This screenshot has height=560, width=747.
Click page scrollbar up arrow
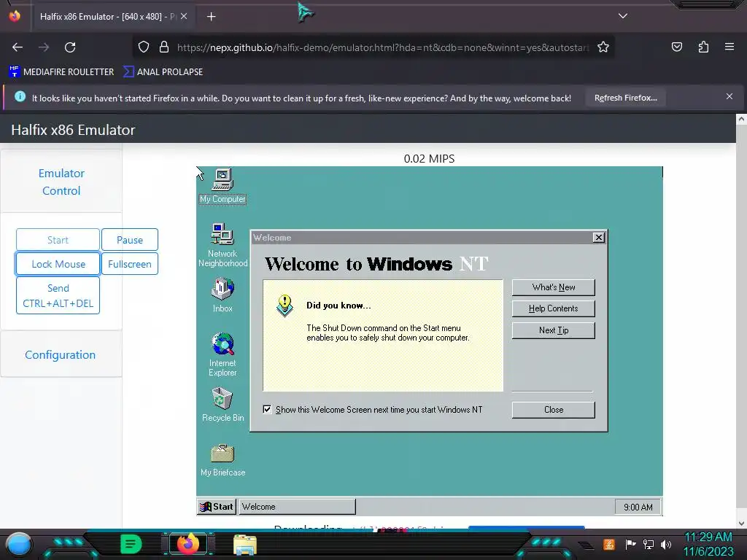click(741, 120)
